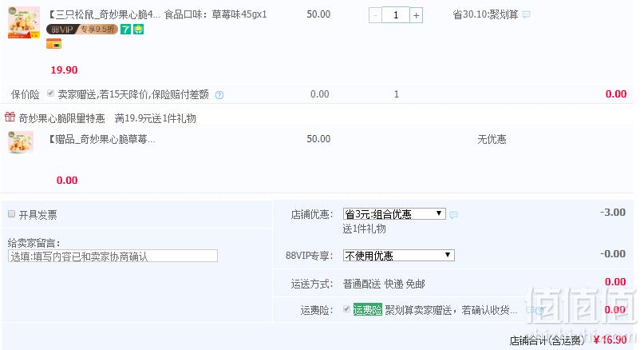Increase quantity with the plus button
The image size is (644, 350).
[416, 16]
